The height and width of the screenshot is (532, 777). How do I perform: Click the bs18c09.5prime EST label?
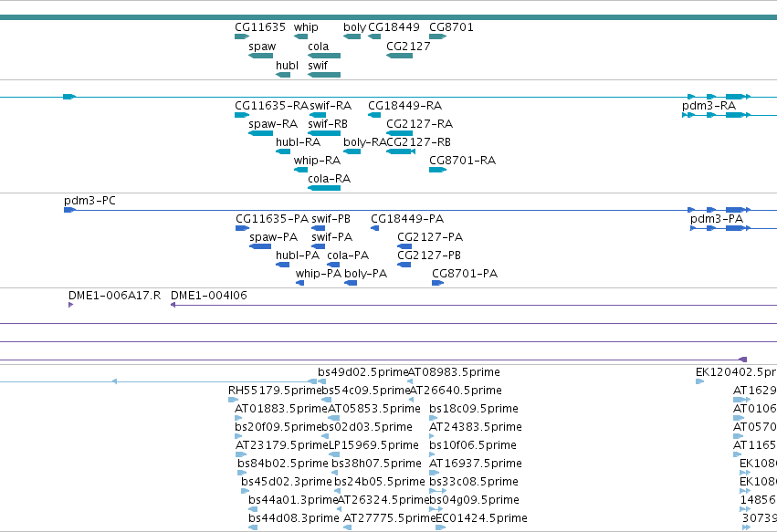[474, 409]
